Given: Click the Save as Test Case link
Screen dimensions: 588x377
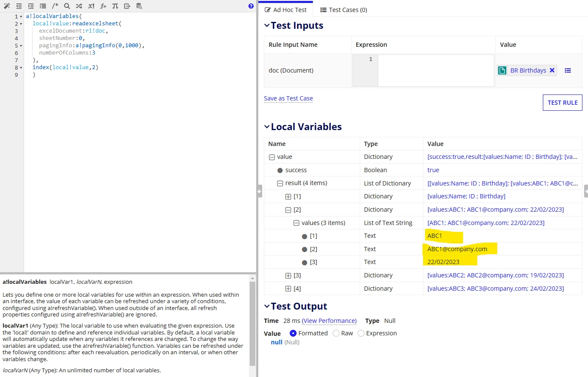Looking at the screenshot, I should point(288,98).
